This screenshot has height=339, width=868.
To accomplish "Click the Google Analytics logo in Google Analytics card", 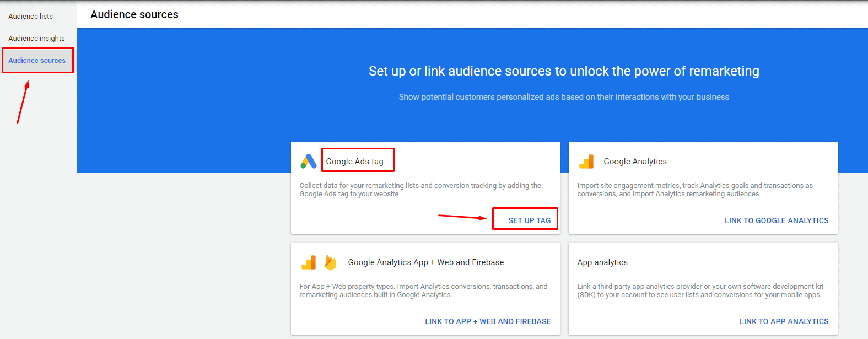I will (x=586, y=162).
